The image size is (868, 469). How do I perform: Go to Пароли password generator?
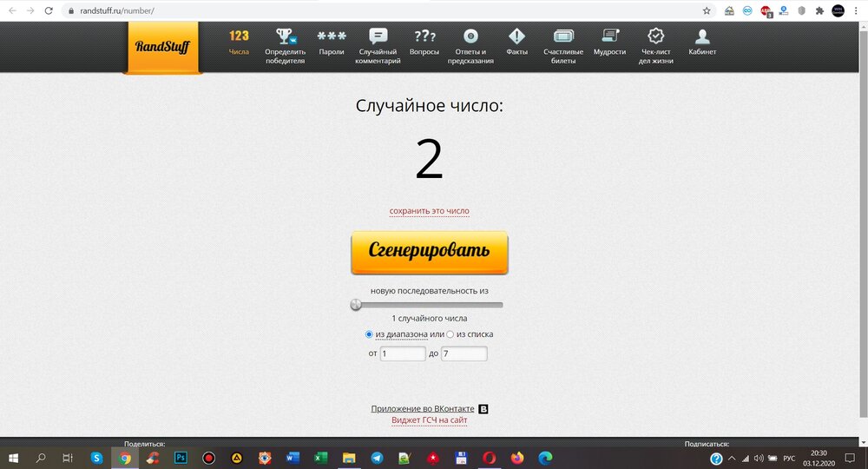[332, 42]
